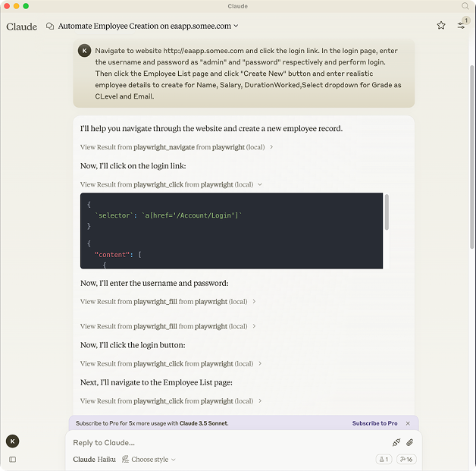
Task: Star this conversation
Action: click(x=441, y=26)
